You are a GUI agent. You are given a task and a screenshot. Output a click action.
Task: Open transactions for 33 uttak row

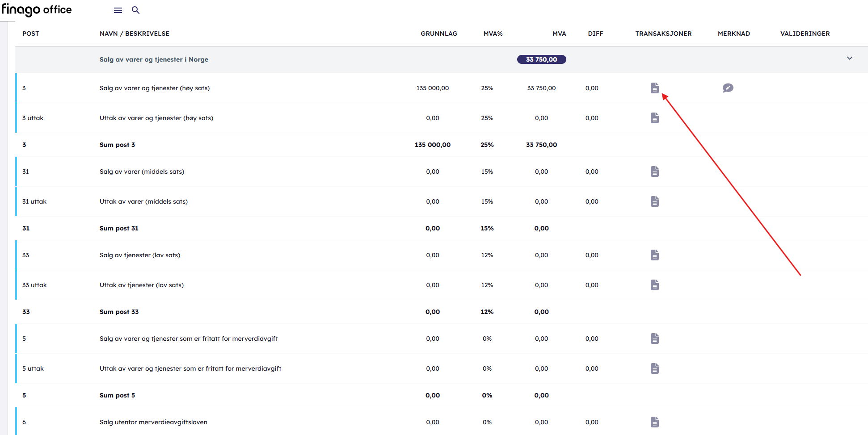click(x=654, y=285)
